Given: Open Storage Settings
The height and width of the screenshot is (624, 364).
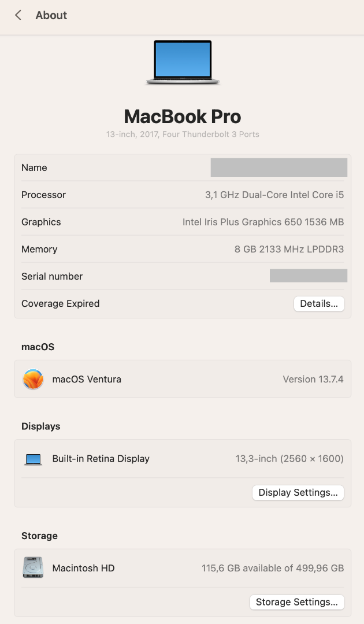Looking at the screenshot, I should [x=297, y=601].
